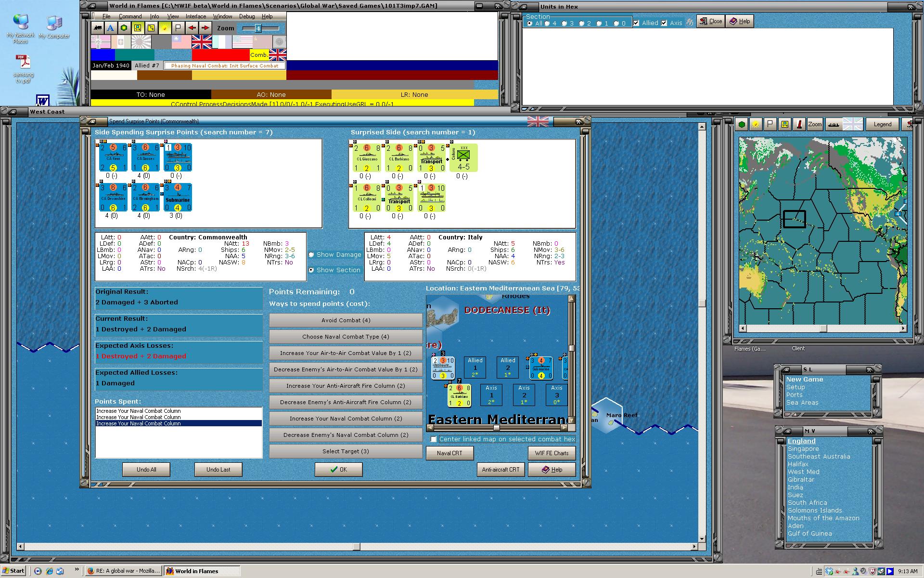Select Sea Areas in the SL list
The width and height of the screenshot is (924, 578).
(802, 403)
